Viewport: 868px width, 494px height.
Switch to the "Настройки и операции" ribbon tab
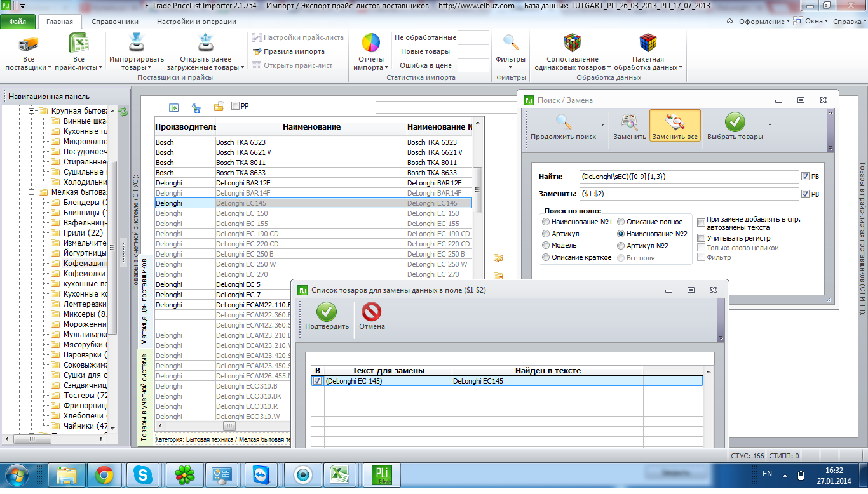[x=196, y=22]
